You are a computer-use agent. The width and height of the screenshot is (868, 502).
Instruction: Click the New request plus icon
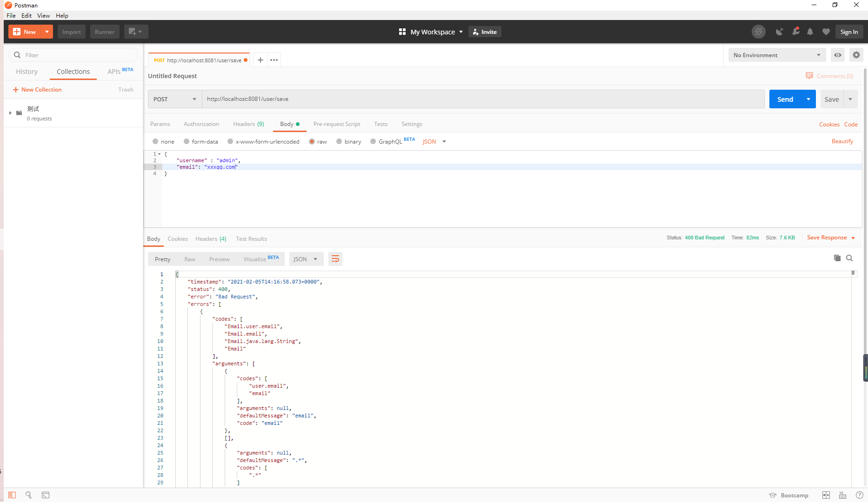click(x=17, y=32)
